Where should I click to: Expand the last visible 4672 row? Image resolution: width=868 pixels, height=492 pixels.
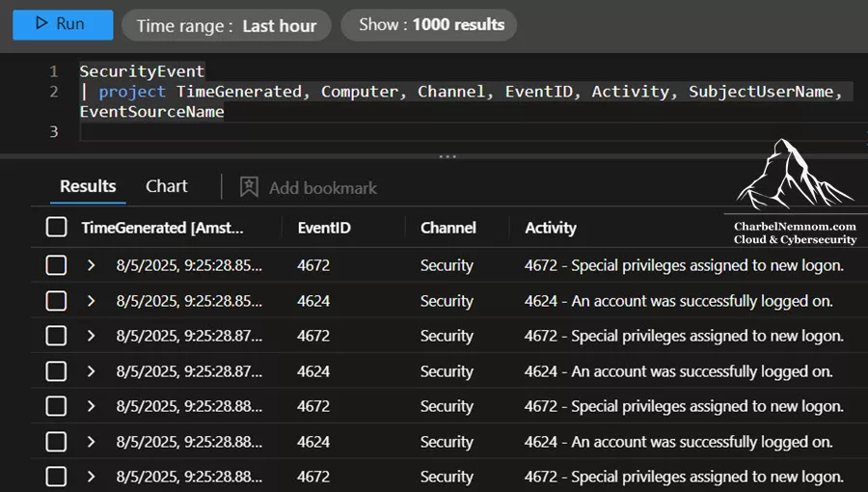point(92,477)
